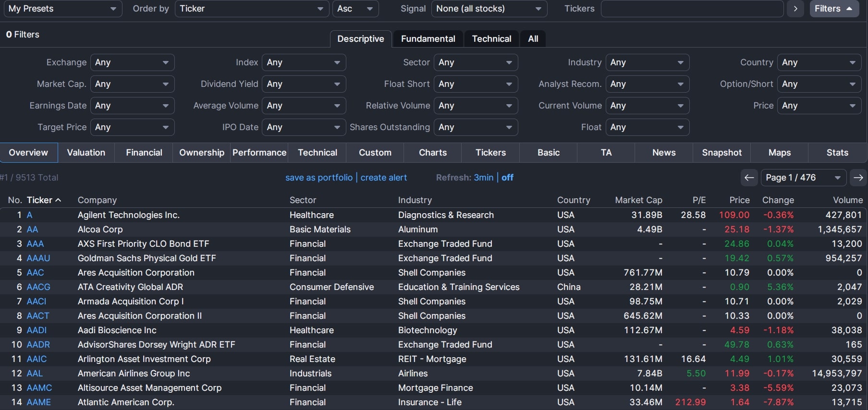Select the Overview view tab
Image resolution: width=868 pixels, height=410 pixels.
coord(29,153)
